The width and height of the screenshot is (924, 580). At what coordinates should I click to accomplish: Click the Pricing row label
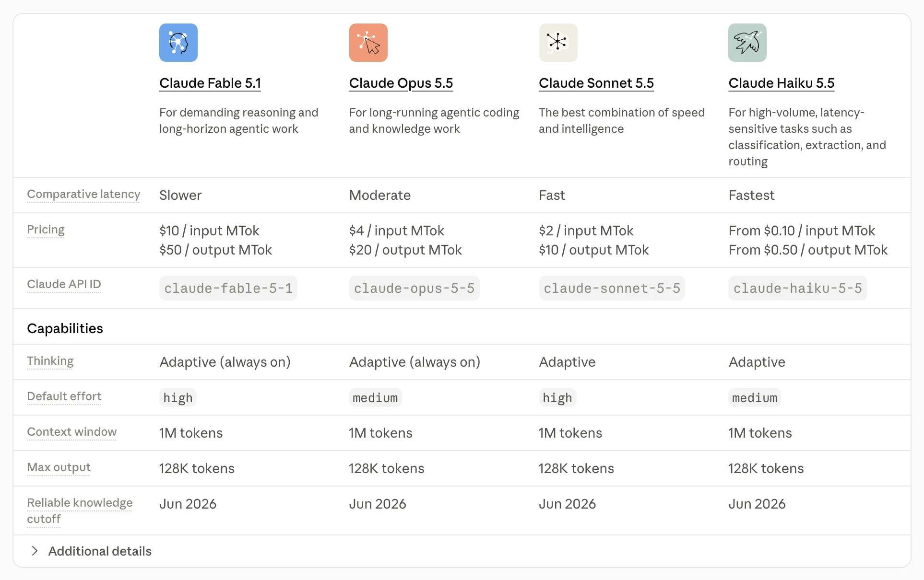[46, 230]
